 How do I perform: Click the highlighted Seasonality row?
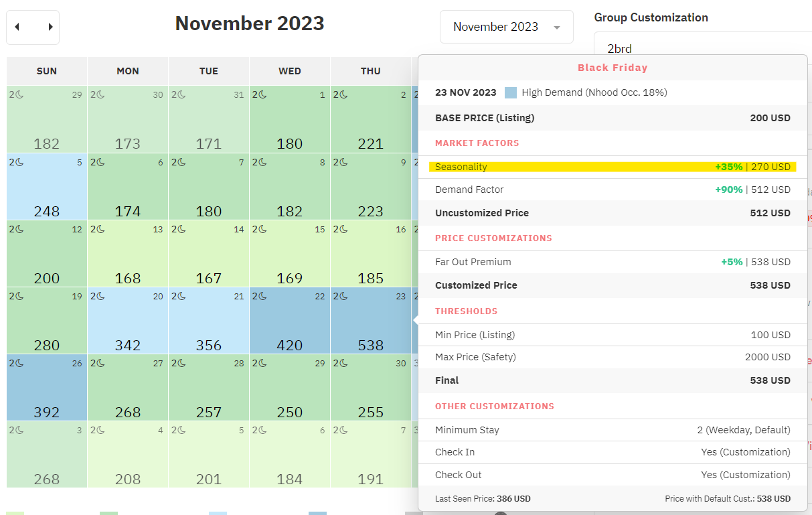coord(612,167)
